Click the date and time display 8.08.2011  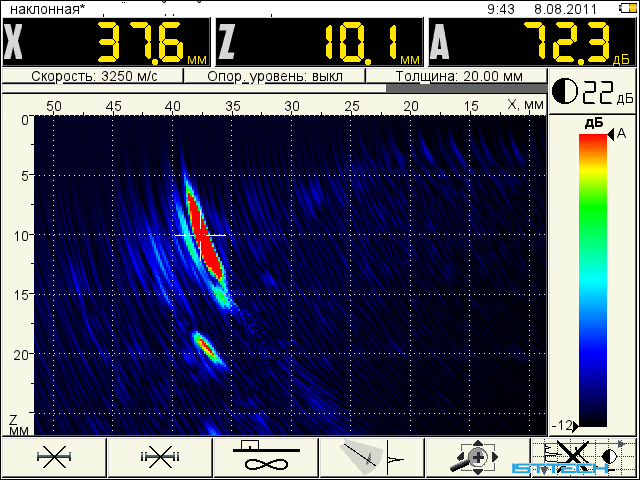pos(542,9)
